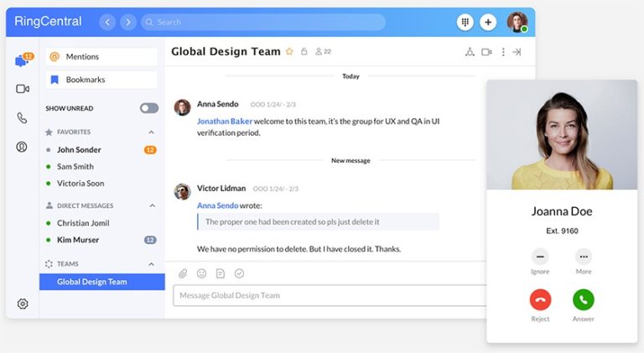This screenshot has height=353, width=644.
Task: Open the Video meetings sidebar icon
Action: 23,89
